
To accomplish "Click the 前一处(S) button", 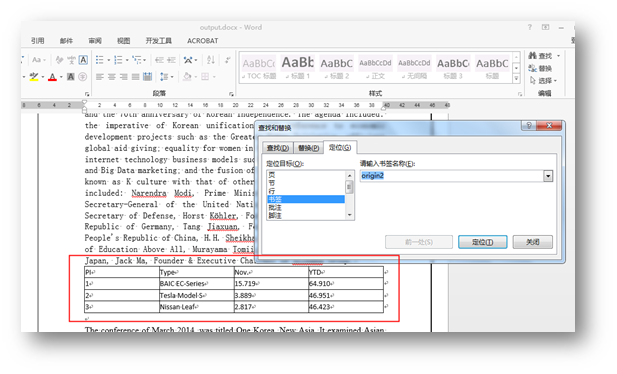I will [x=419, y=242].
